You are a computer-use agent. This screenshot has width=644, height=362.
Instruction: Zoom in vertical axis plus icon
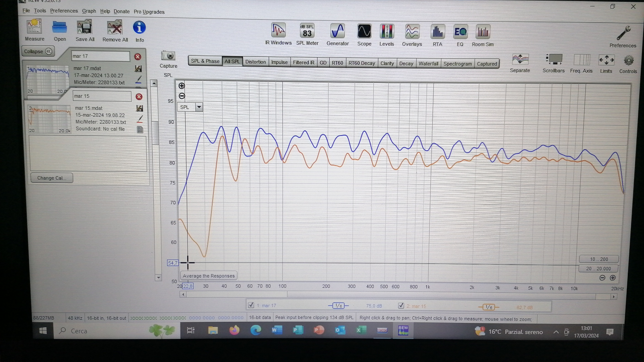click(x=182, y=86)
